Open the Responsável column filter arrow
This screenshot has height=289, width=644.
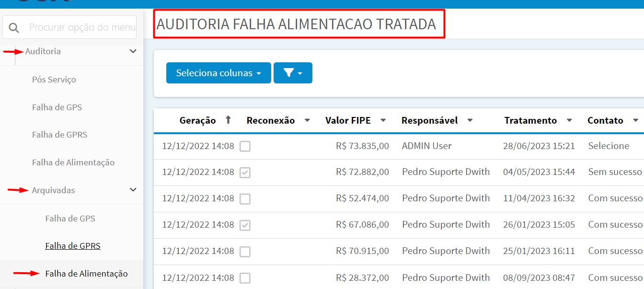pos(470,120)
